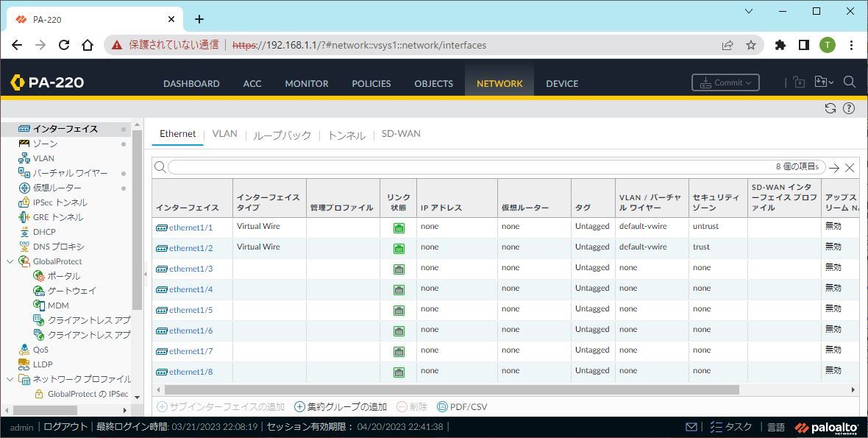Open ethernet1/5 interface link
The image size is (868, 438).
click(191, 310)
